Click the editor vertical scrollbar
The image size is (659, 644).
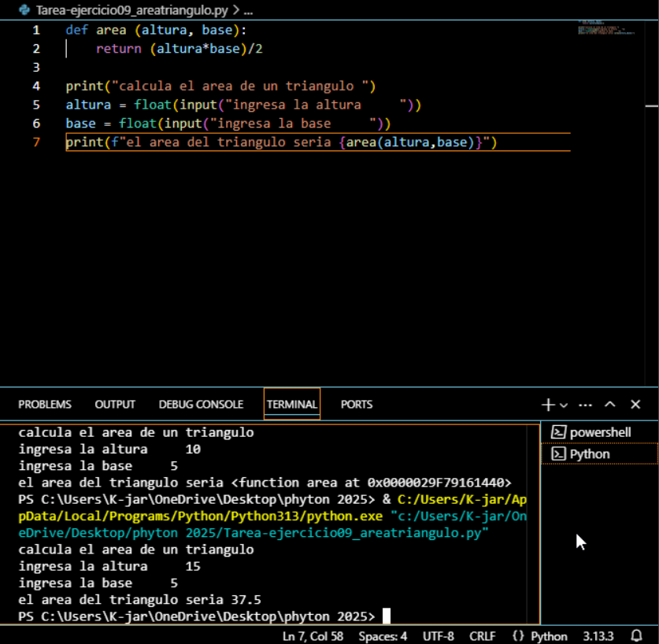click(x=652, y=203)
